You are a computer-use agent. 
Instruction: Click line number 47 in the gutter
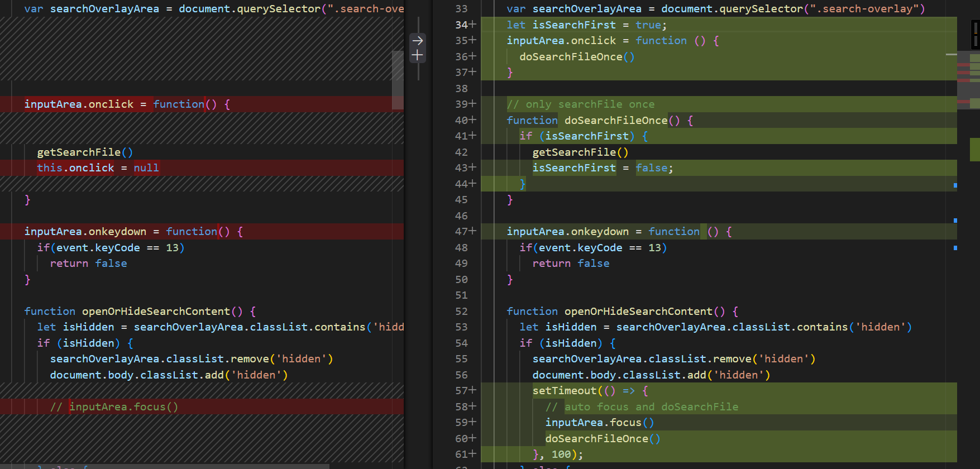(461, 231)
